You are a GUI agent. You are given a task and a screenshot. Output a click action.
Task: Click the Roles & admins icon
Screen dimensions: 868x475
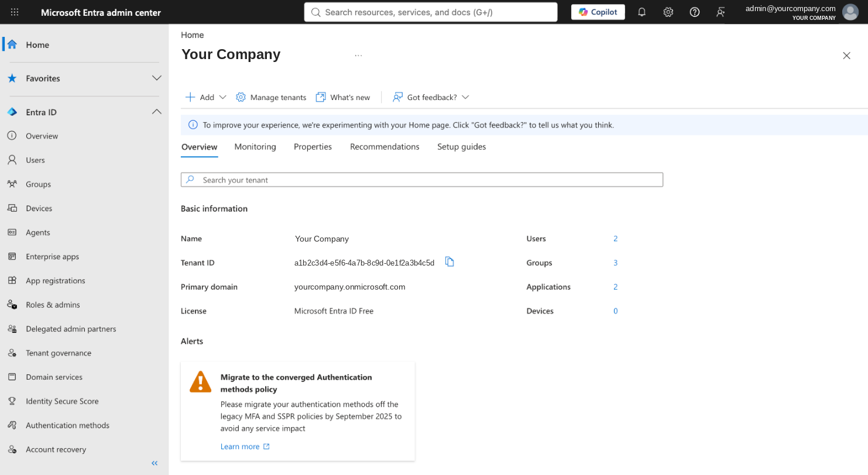pyautogui.click(x=12, y=305)
